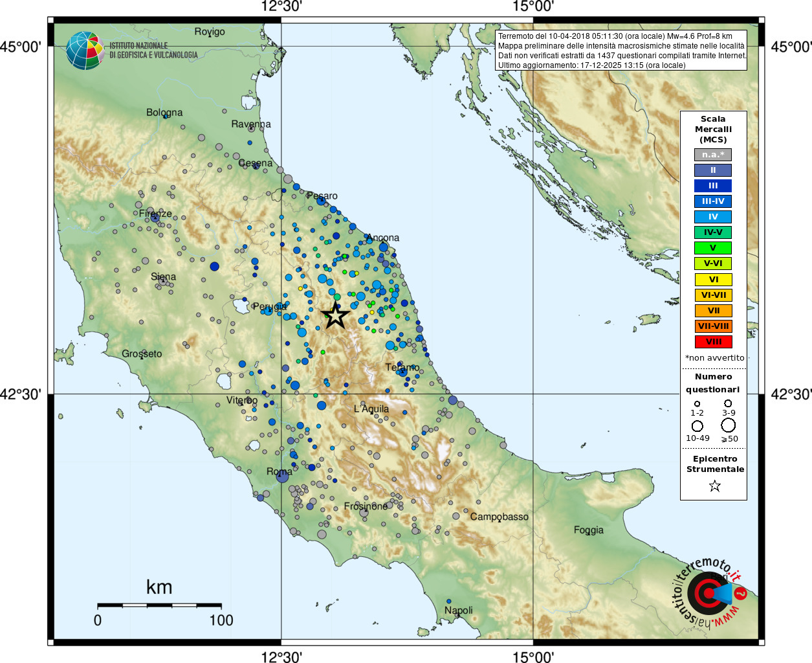Click the Ancona city label
Screen dimensions: 812x663
coord(382,238)
